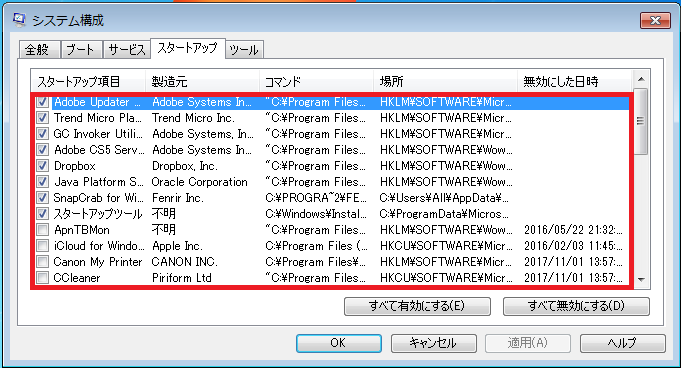681x368 pixels.
Task: Toggle the Adobe CS5 Service checkbox
Action: click(42, 150)
